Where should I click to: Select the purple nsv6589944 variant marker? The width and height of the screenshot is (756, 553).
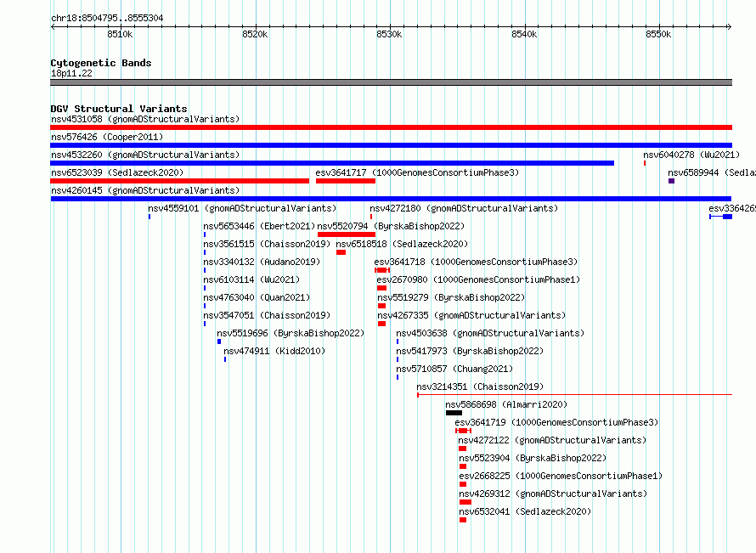671,181
